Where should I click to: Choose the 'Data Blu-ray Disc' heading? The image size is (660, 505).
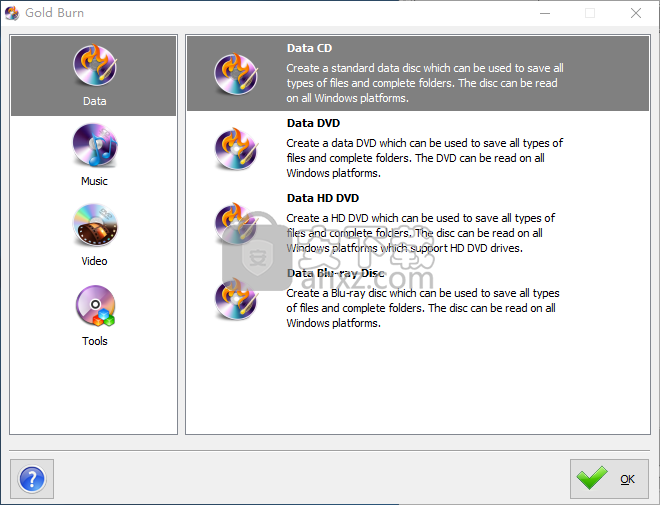335,273
